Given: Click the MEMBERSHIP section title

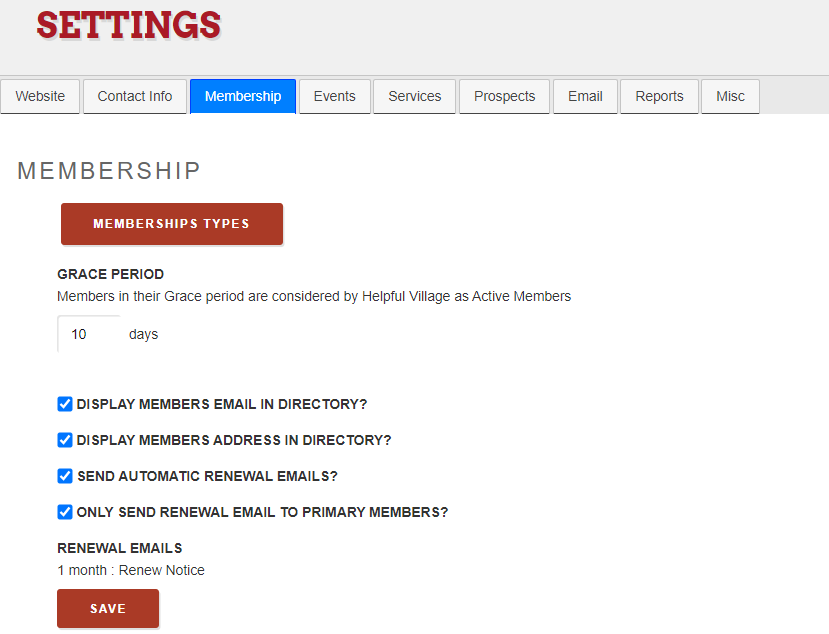Looking at the screenshot, I should 108,171.
